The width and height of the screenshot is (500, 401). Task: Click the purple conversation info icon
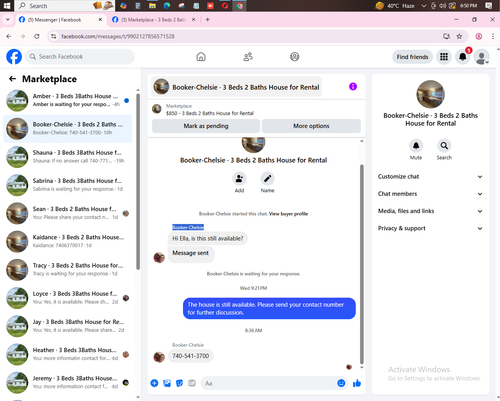(353, 87)
